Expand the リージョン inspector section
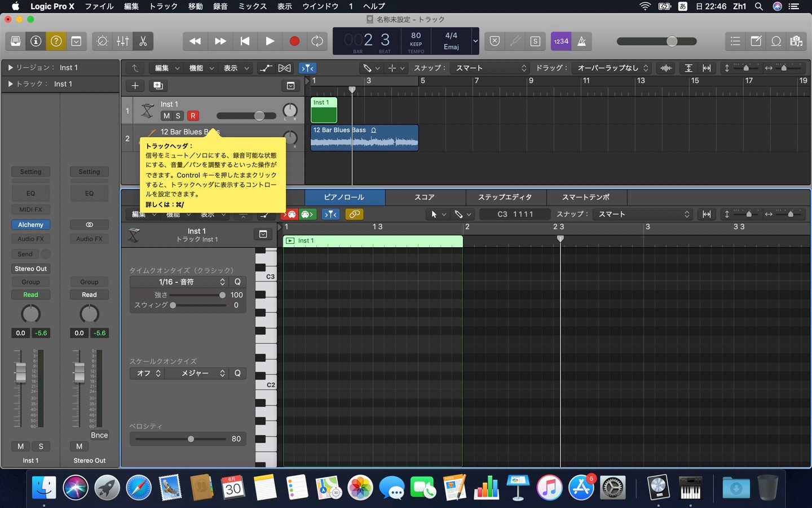The width and height of the screenshot is (812, 508). point(10,68)
